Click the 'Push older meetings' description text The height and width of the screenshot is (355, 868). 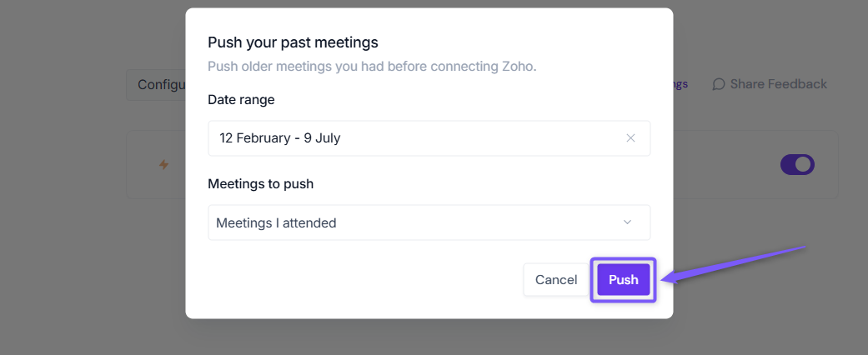point(372,67)
